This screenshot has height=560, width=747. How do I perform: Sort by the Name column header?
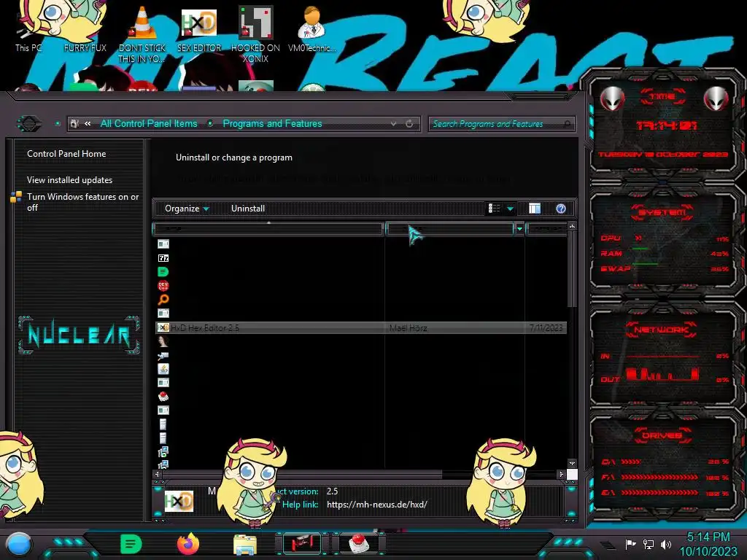point(268,229)
